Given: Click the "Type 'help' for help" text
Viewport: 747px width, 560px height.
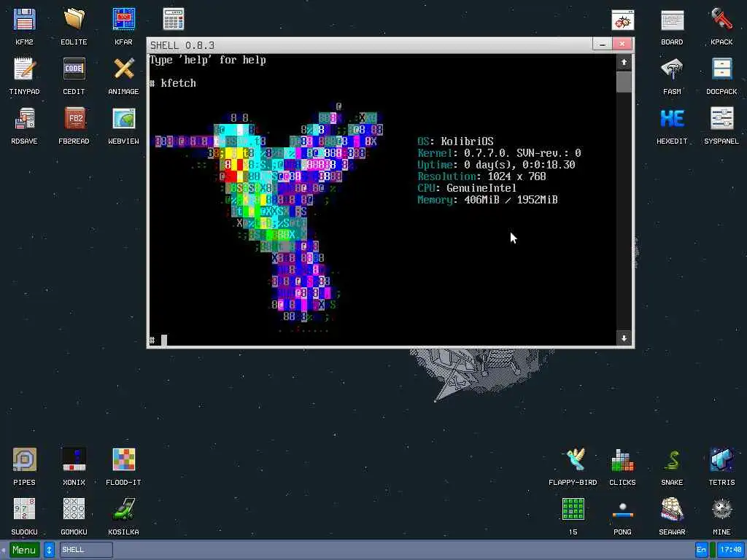Looking at the screenshot, I should (208, 60).
